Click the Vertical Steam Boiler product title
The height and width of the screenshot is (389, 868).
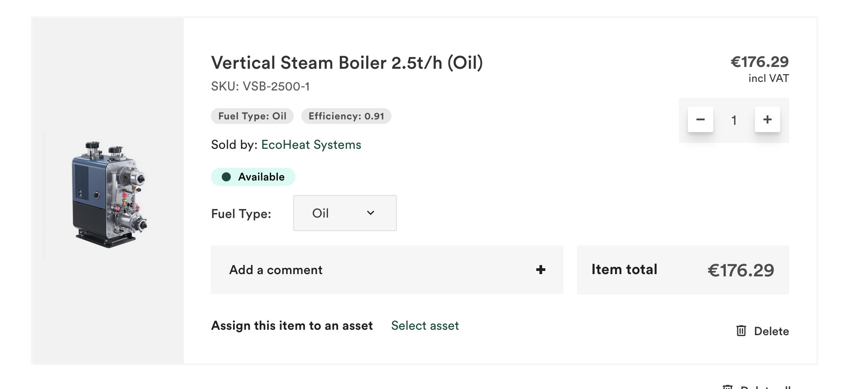[347, 63]
